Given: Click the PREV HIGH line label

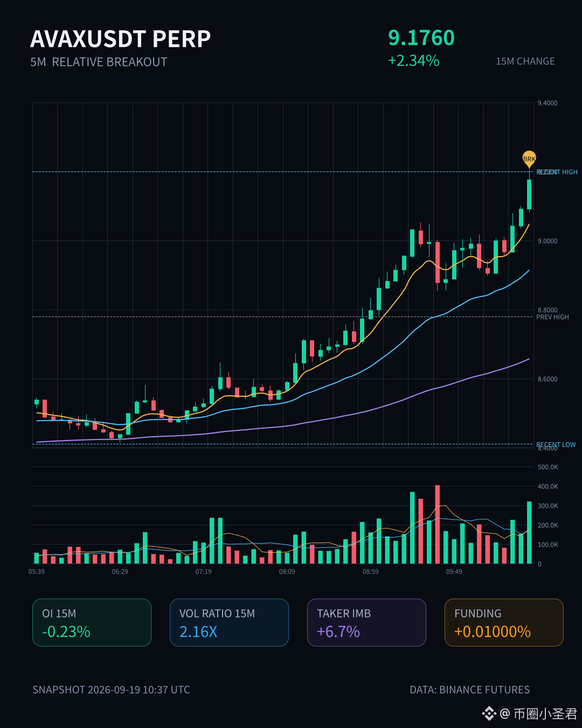Looking at the screenshot, I should (x=552, y=317).
